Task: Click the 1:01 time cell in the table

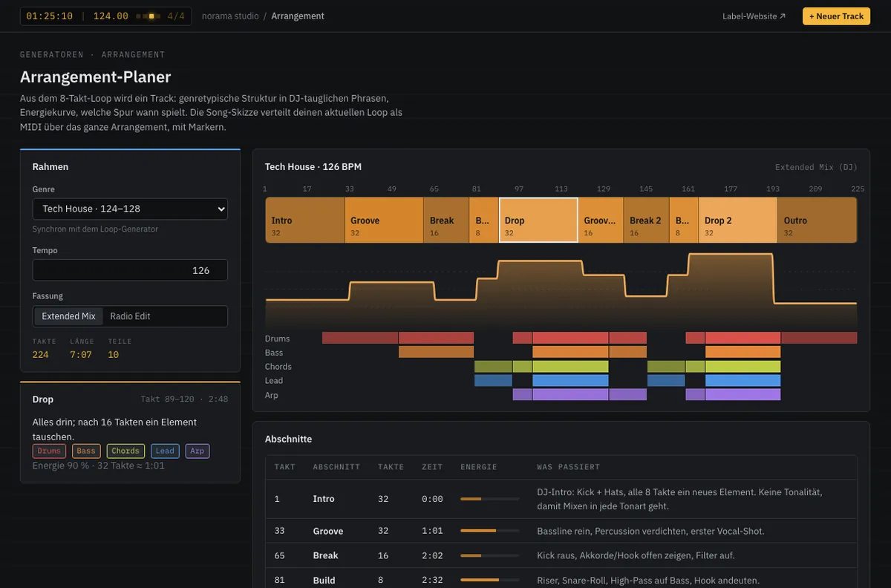Action: 432,531
